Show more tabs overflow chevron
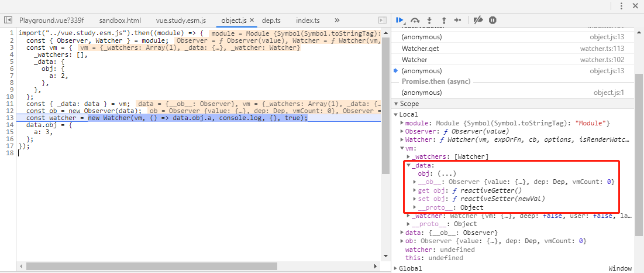Screen dimensions: 644x273 coord(337,20)
